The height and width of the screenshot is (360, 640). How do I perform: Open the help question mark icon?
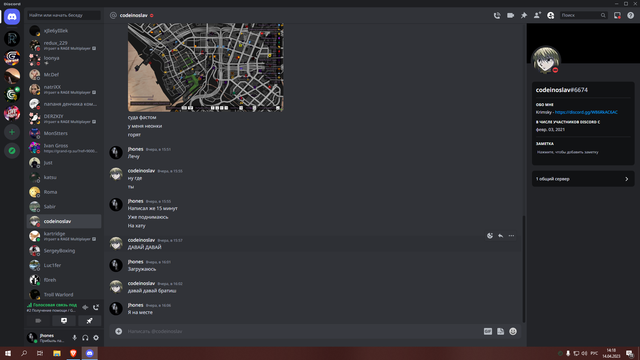(631, 16)
